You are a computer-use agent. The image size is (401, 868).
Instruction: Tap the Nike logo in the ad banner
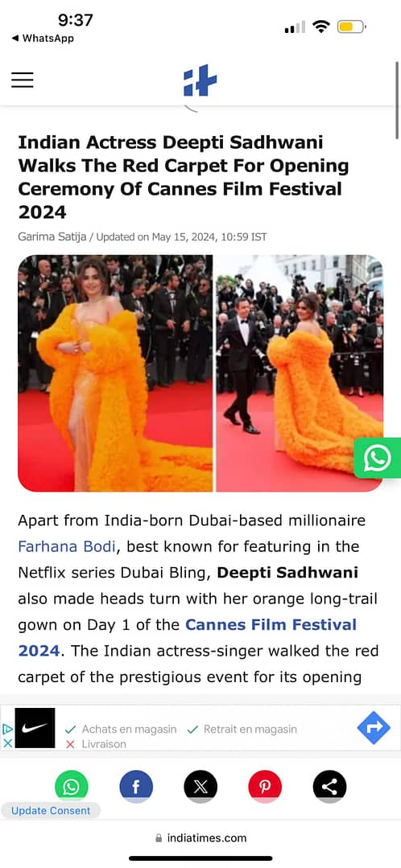coord(35,728)
